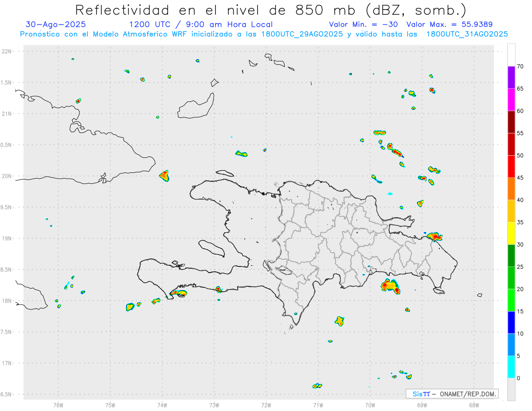Click the '21N' latitude label
The image size is (532, 411).
(8, 114)
